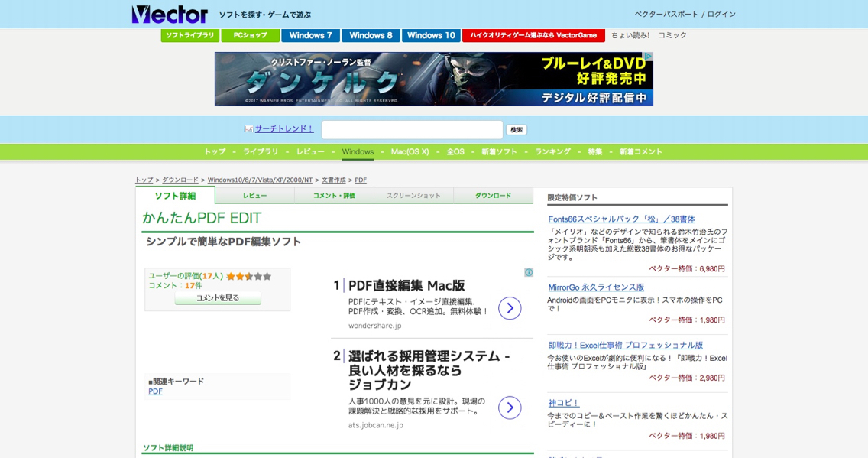Screen dimensions: 868x458
Task: Open the green ソフトライブラリ button
Action: pyautogui.click(x=189, y=35)
